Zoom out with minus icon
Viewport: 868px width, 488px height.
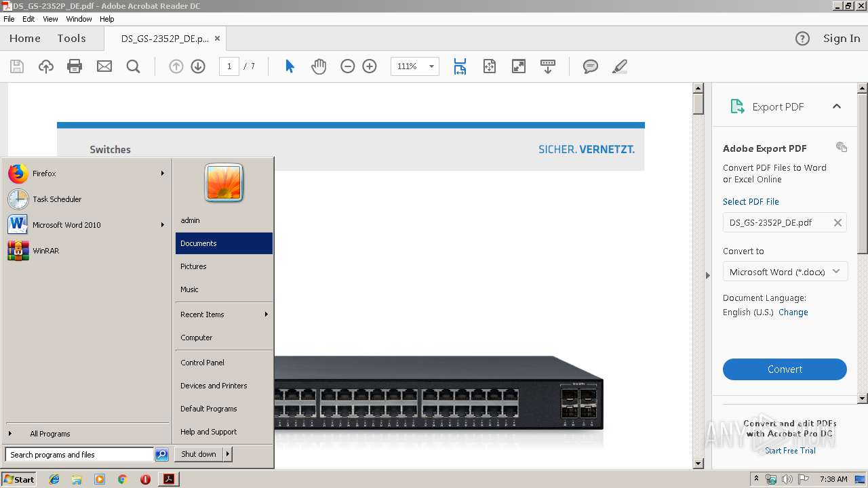[348, 66]
